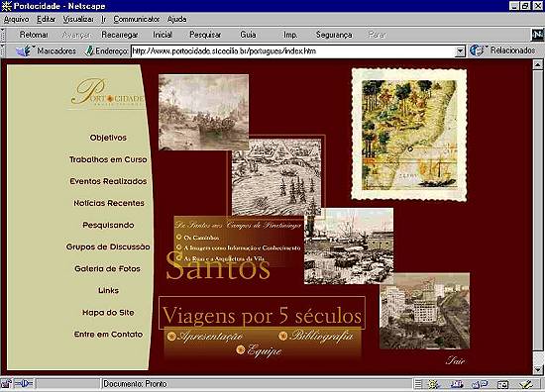Open the Communicator menu

[x=137, y=19]
